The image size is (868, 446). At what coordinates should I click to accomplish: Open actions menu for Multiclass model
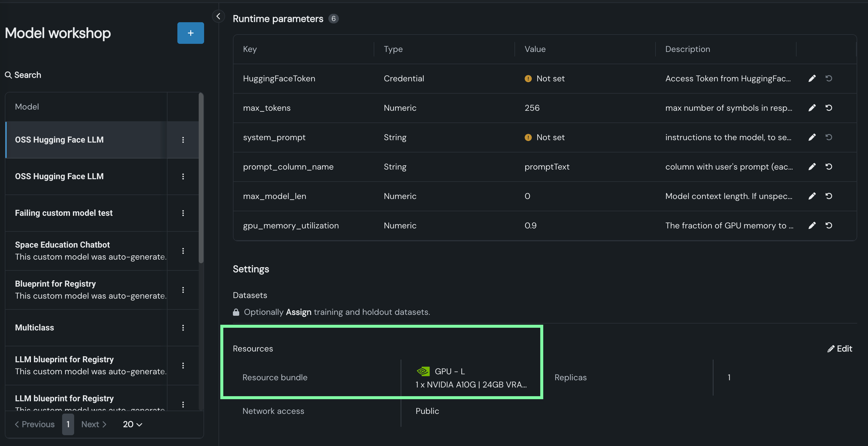183,327
